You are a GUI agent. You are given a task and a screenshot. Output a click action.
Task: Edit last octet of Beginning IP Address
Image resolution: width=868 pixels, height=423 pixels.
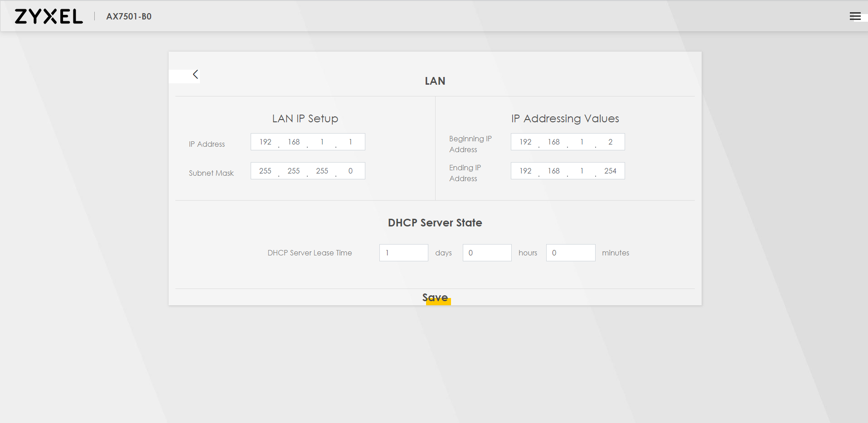tap(610, 142)
